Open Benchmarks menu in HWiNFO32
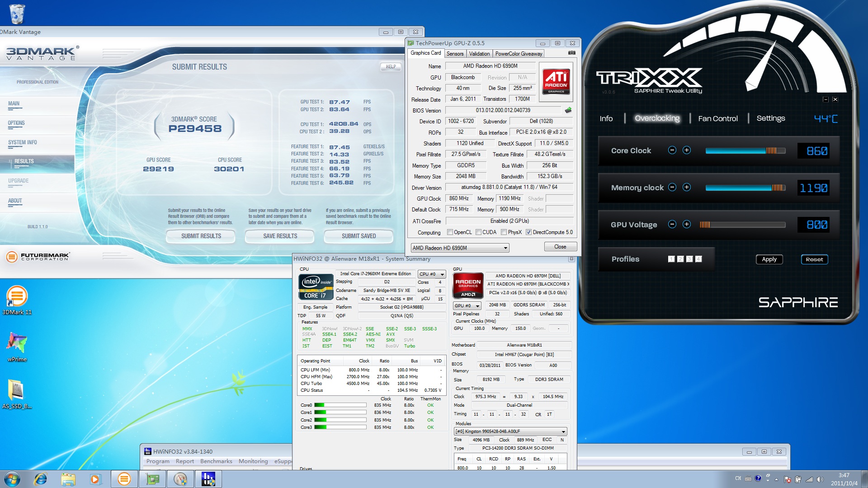The height and width of the screenshot is (488, 868). click(x=216, y=461)
